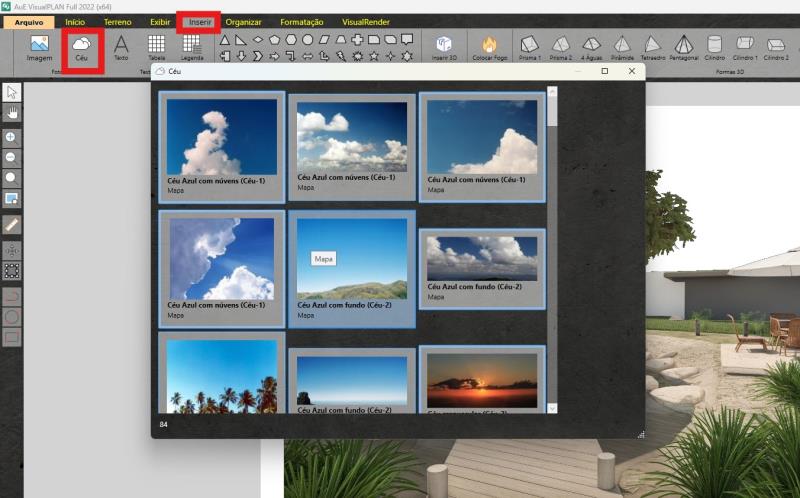Choose dark wide-cloud Céu-2 thumbnail
The image size is (800, 498).
(482, 269)
